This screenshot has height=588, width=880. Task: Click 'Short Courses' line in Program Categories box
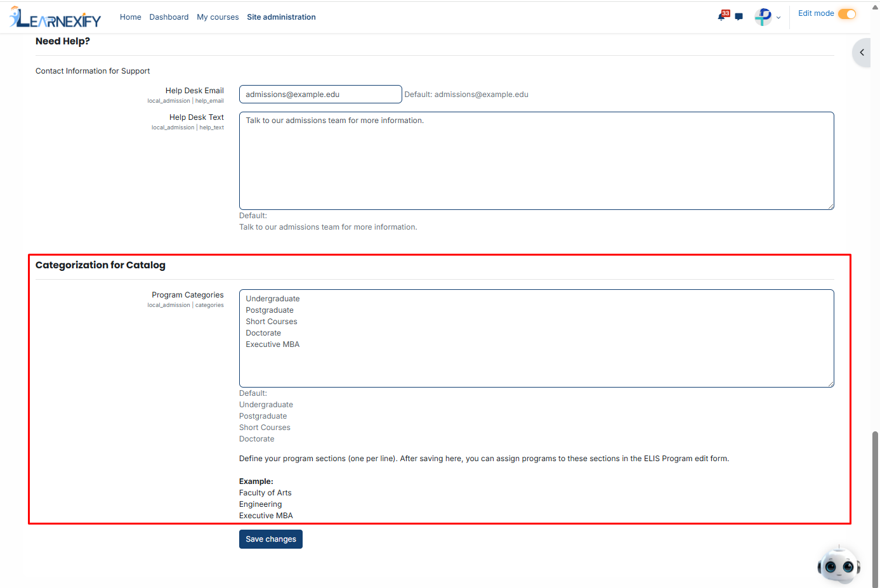coord(272,322)
